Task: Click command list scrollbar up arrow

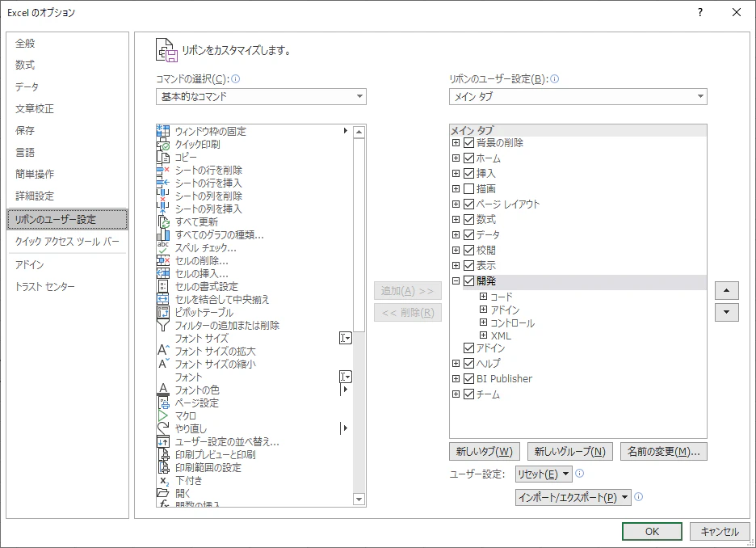Action: click(x=359, y=132)
